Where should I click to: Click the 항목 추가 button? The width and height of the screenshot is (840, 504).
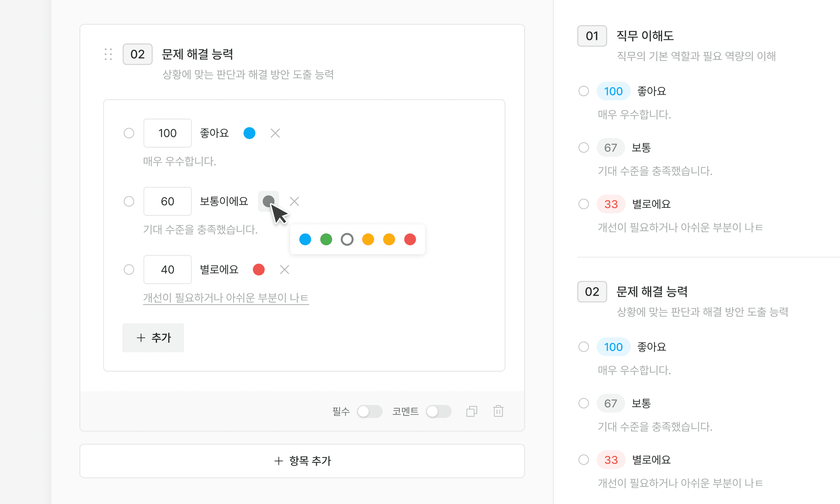(302, 461)
